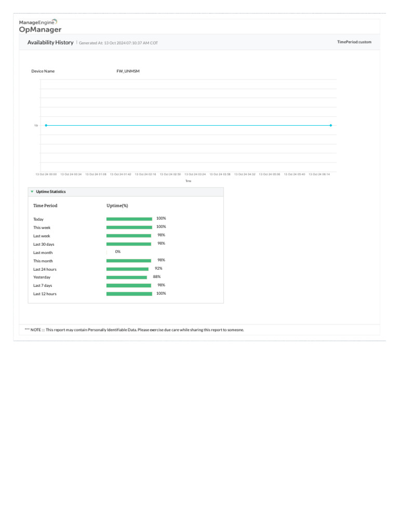Viewport: 399px width, 532px height.
Task: Click the Today row label
Action: (x=38, y=219)
